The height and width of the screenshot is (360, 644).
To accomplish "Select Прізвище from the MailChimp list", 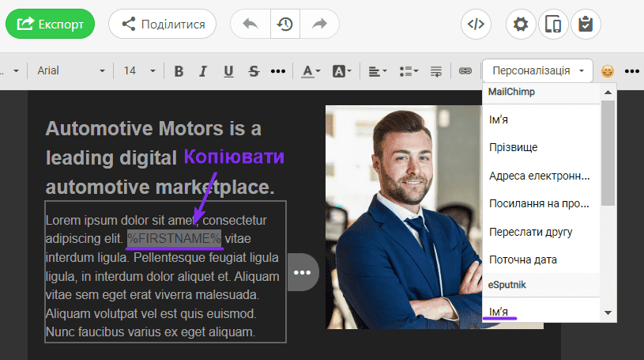I will click(514, 147).
